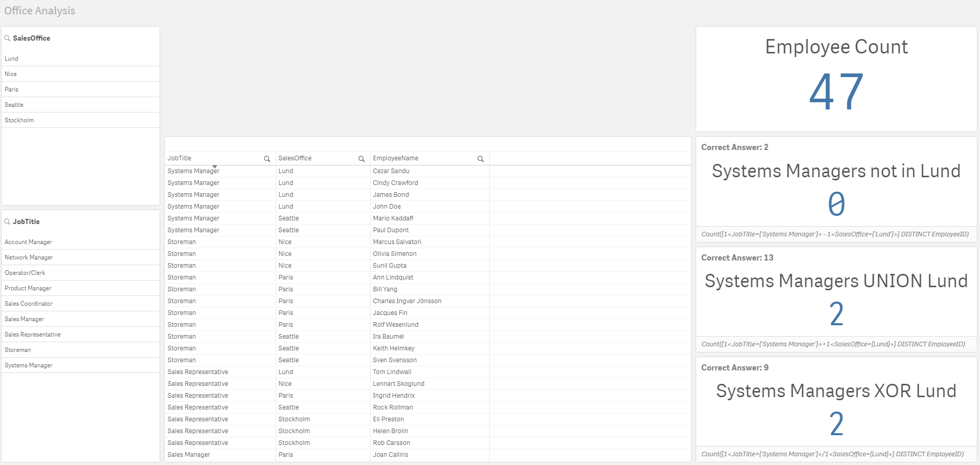Select the Cezar Sandu table cell

click(391, 171)
